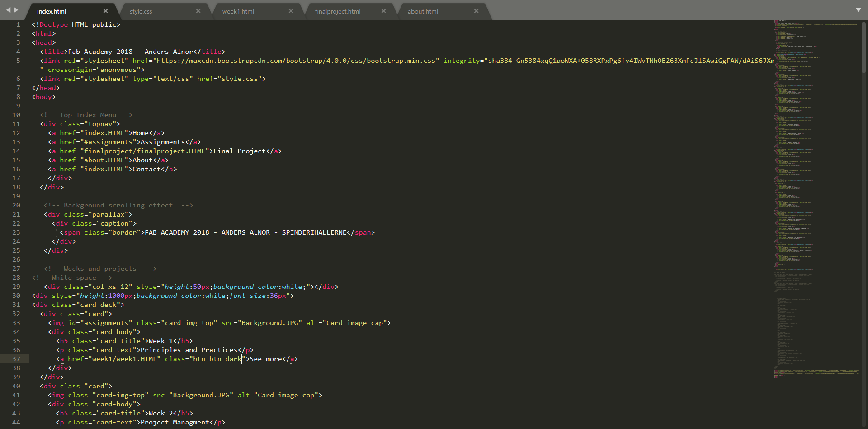Image resolution: width=868 pixels, height=429 pixels.
Task: Click the opening body tag
Action: 44,97
